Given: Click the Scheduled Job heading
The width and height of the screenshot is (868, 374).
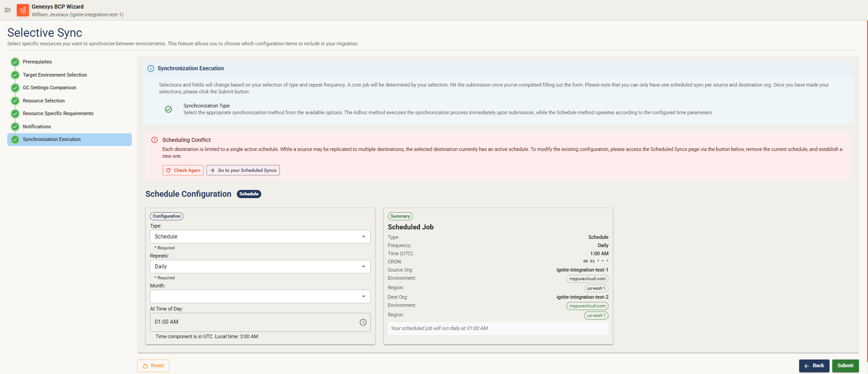Looking at the screenshot, I should (411, 227).
